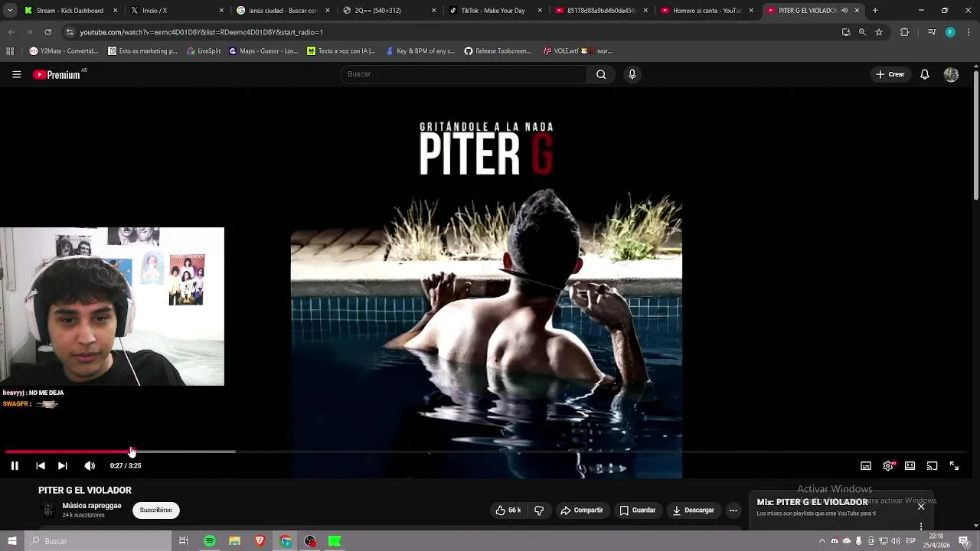
Task: Save video with Guardar button
Action: tap(638, 510)
